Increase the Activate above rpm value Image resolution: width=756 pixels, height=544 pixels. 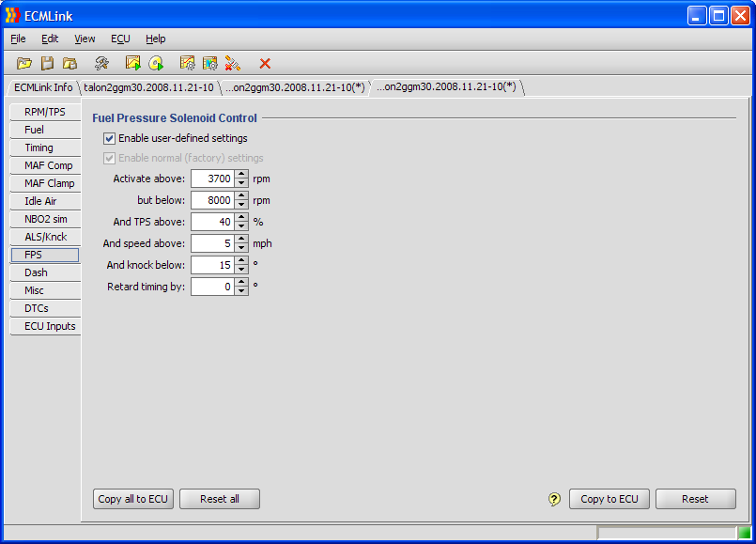click(x=241, y=174)
